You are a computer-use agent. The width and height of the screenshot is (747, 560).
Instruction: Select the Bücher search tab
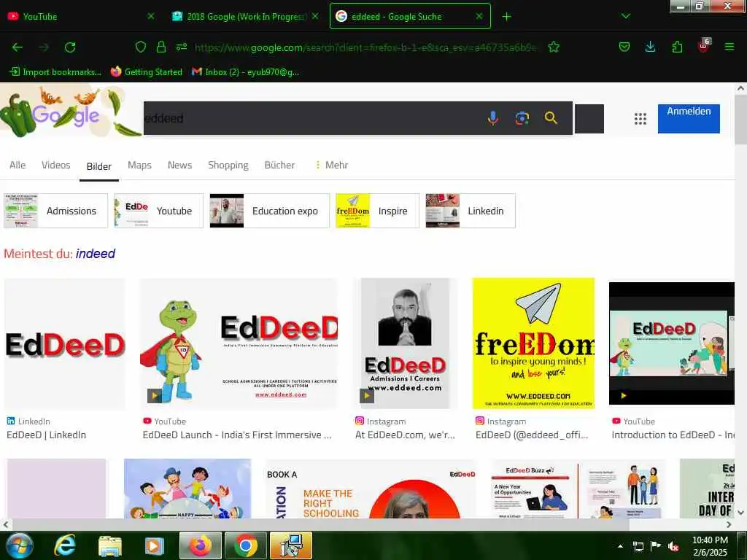point(279,165)
